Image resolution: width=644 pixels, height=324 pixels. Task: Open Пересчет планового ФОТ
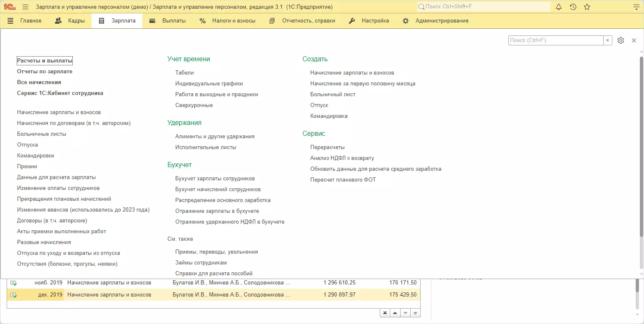[x=343, y=180]
